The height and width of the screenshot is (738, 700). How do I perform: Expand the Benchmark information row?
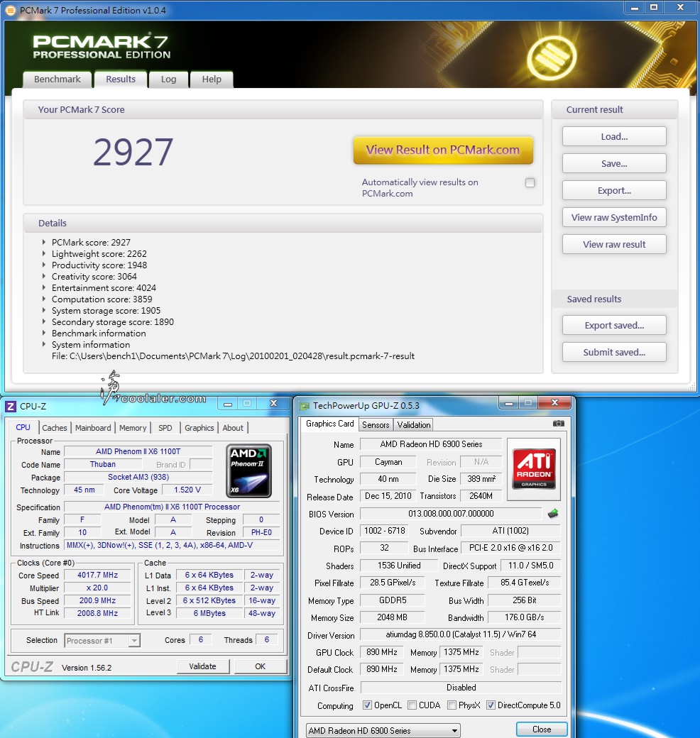44,334
